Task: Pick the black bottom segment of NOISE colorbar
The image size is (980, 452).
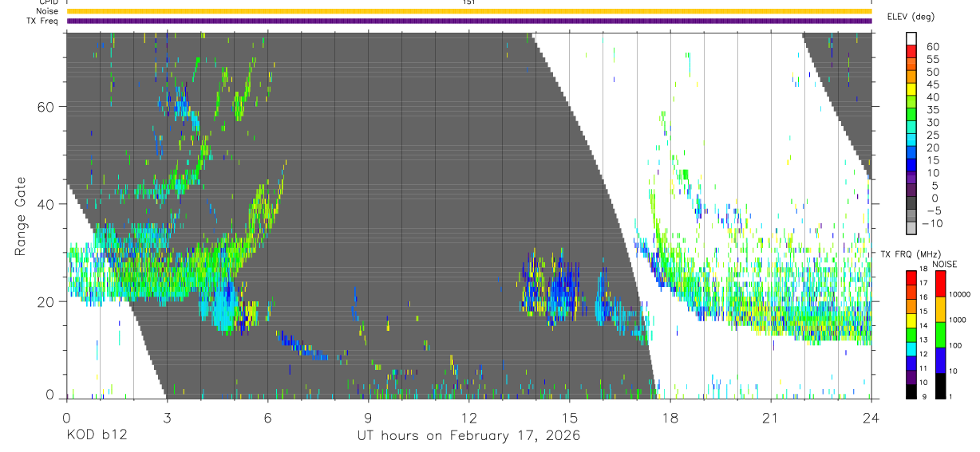Action: (x=940, y=386)
